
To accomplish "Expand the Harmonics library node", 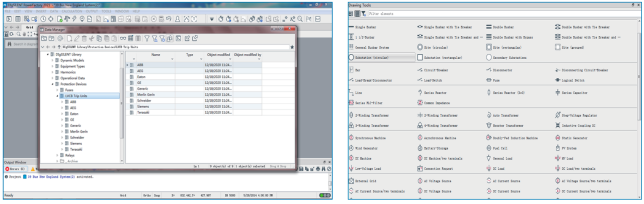I will 52,72.
